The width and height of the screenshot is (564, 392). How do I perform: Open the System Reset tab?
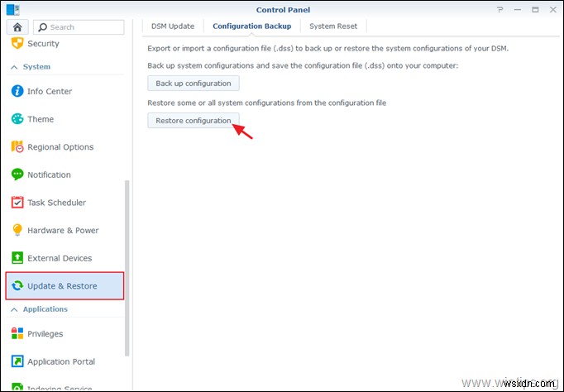[x=333, y=26]
